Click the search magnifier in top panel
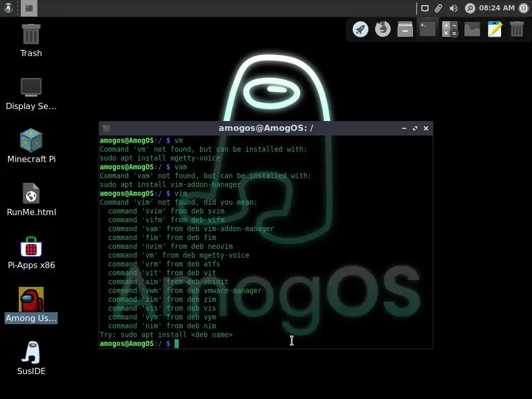The image size is (532, 399). pos(470,8)
